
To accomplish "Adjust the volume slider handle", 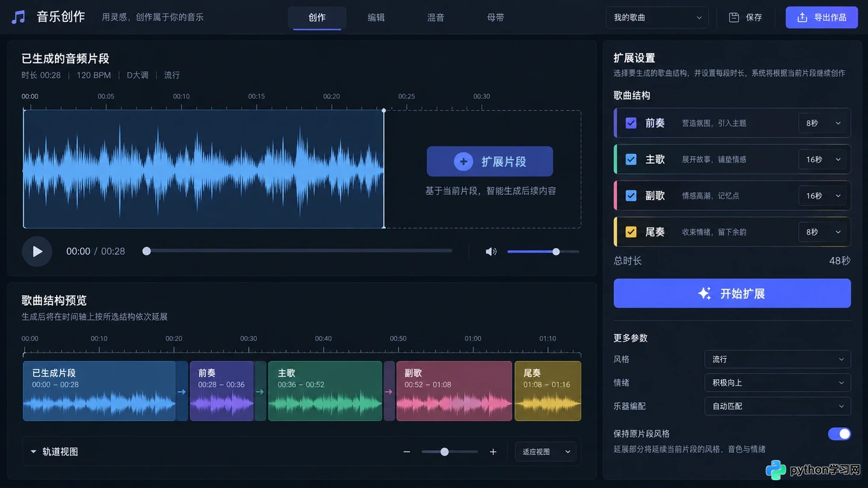I will point(556,252).
